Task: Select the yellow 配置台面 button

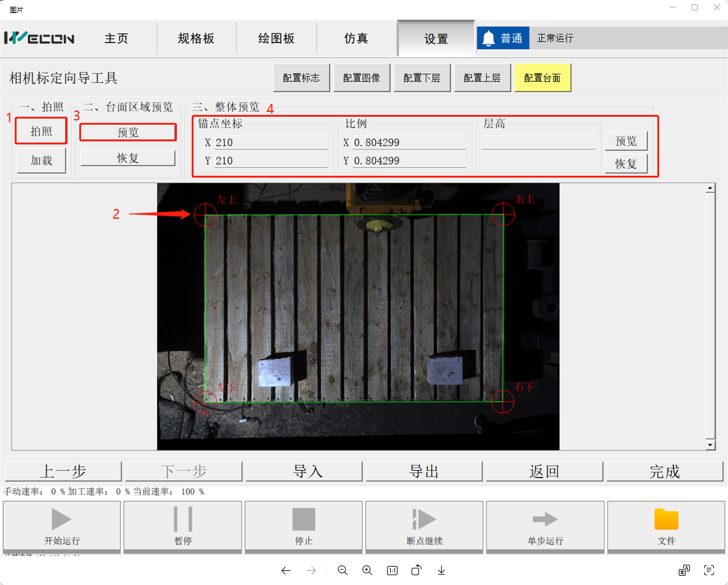Action: 543,78
